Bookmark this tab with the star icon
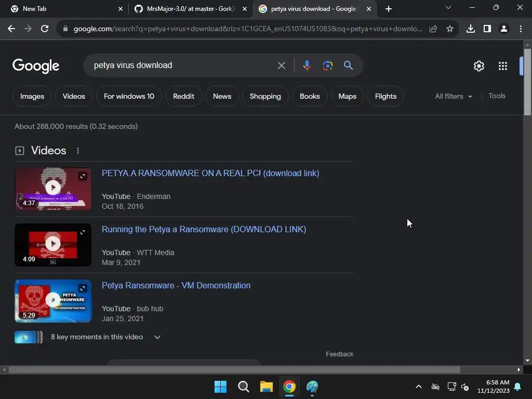532x399 pixels. (450, 29)
